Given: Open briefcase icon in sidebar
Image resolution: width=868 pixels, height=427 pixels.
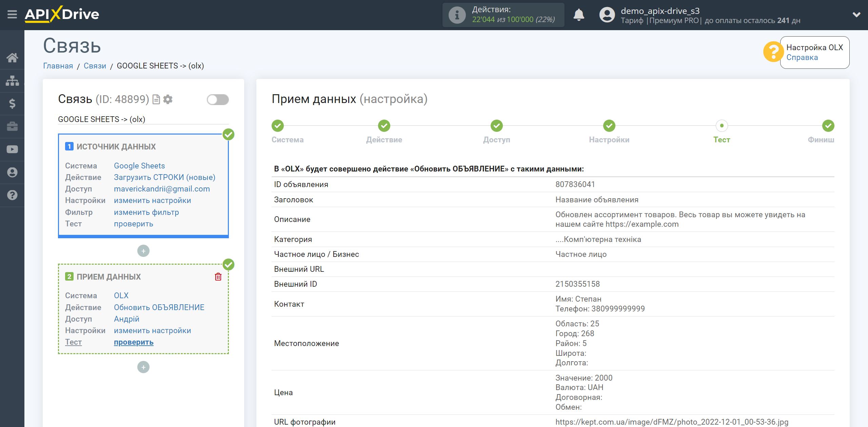Looking at the screenshot, I should click(x=12, y=126).
